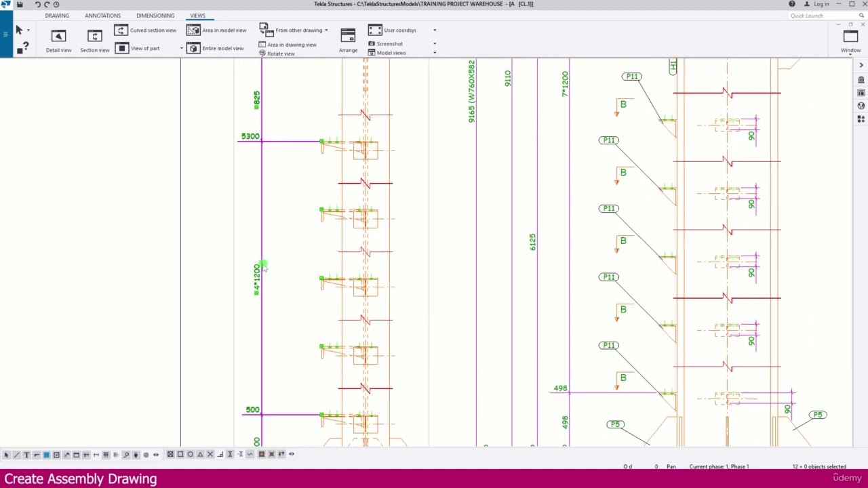This screenshot has width=868, height=488.
Task: Click the 6125 dimension text
Action: tap(532, 242)
